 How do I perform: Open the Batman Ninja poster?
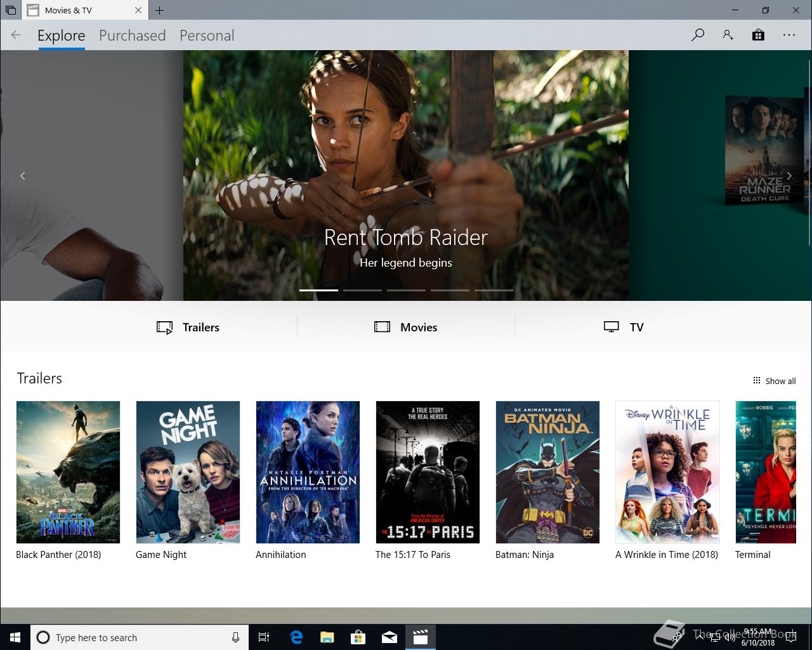pyautogui.click(x=547, y=472)
